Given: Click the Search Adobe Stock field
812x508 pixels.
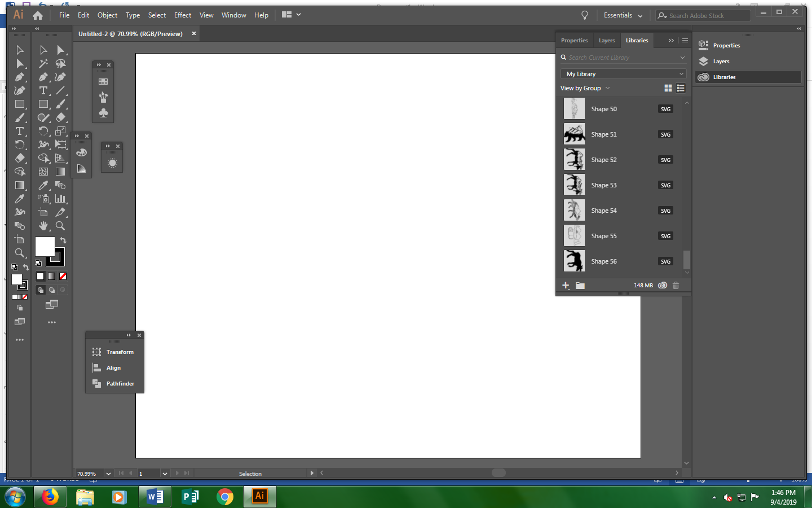Looking at the screenshot, I should point(703,15).
